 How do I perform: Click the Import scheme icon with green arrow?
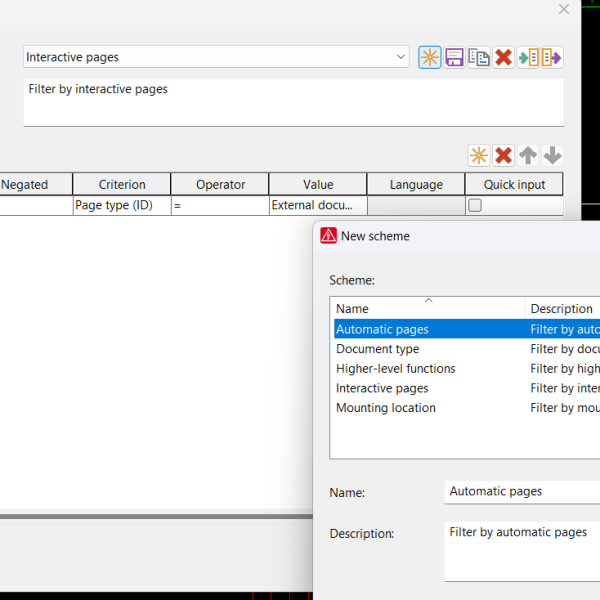point(528,57)
